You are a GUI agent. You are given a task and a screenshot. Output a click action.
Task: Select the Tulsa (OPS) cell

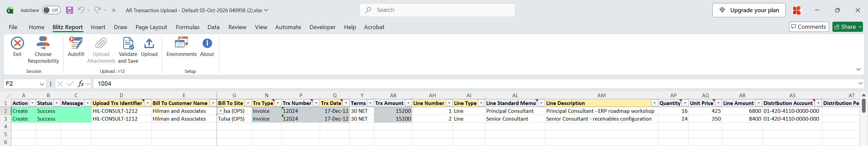[234, 119]
